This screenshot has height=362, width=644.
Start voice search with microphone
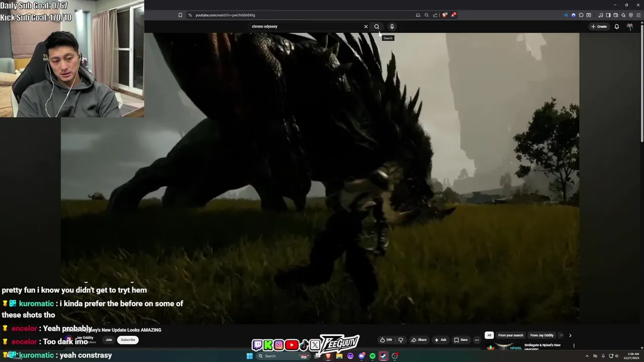click(392, 27)
